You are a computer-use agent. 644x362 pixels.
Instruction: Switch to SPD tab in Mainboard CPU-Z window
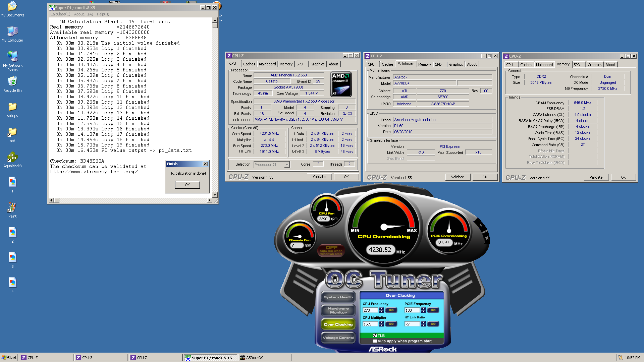438,64
